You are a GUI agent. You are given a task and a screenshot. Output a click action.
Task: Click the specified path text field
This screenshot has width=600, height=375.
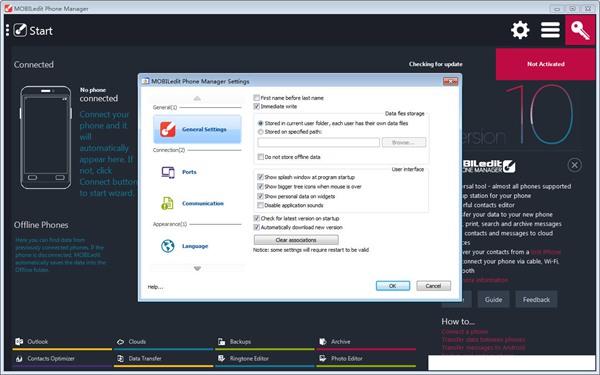tap(318, 142)
